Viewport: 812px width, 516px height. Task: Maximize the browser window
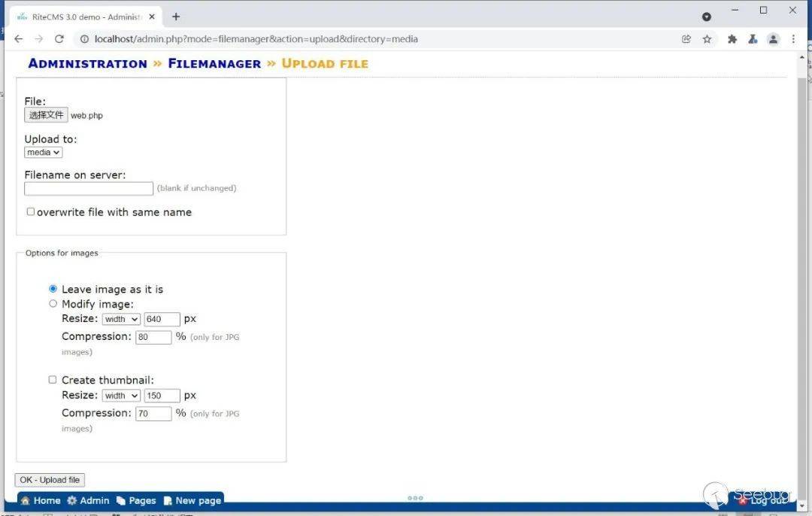pyautogui.click(x=763, y=10)
